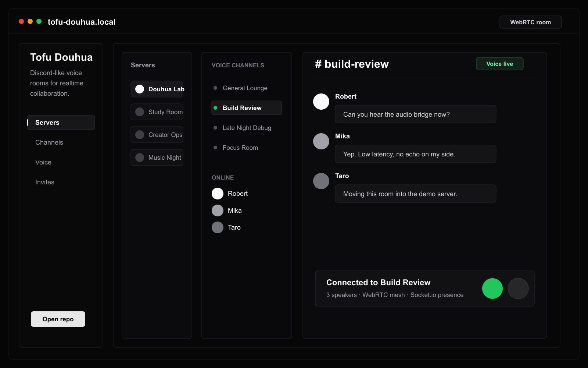This screenshot has height=368, width=588.
Task: Join the General Lounge voice channel
Action: coord(247,88)
